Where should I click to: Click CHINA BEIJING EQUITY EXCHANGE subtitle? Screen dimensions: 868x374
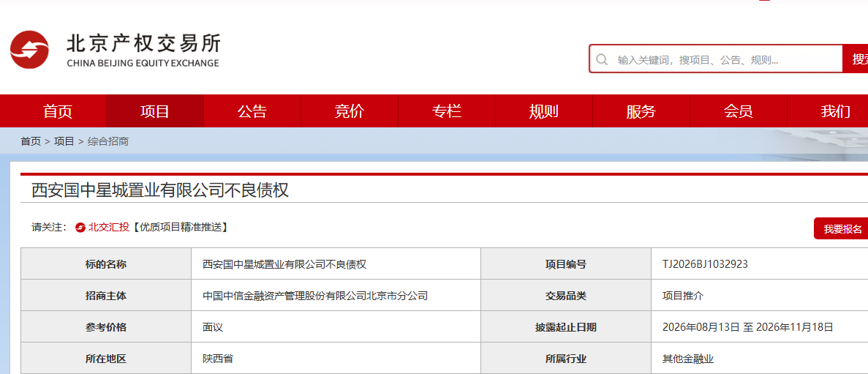143,63
